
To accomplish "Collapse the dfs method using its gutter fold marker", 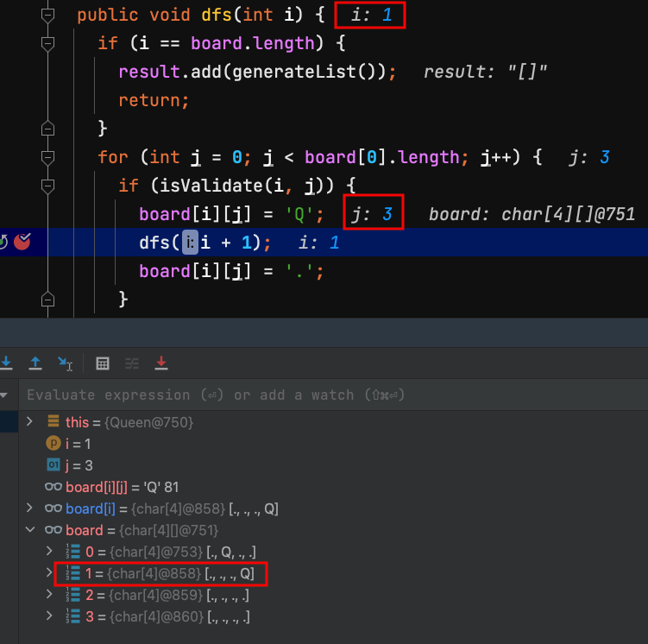I will (x=48, y=16).
